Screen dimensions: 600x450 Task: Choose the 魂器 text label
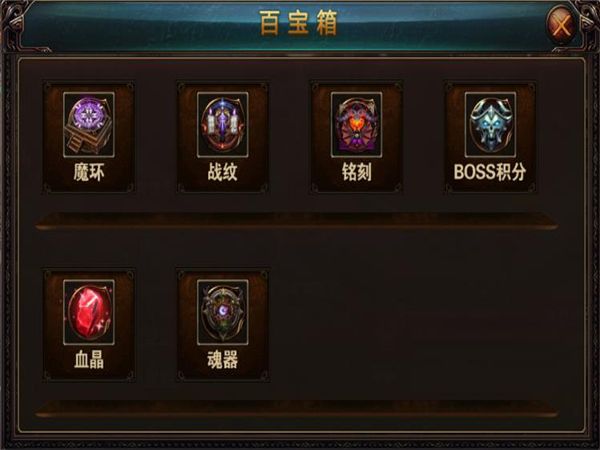point(222,360)
